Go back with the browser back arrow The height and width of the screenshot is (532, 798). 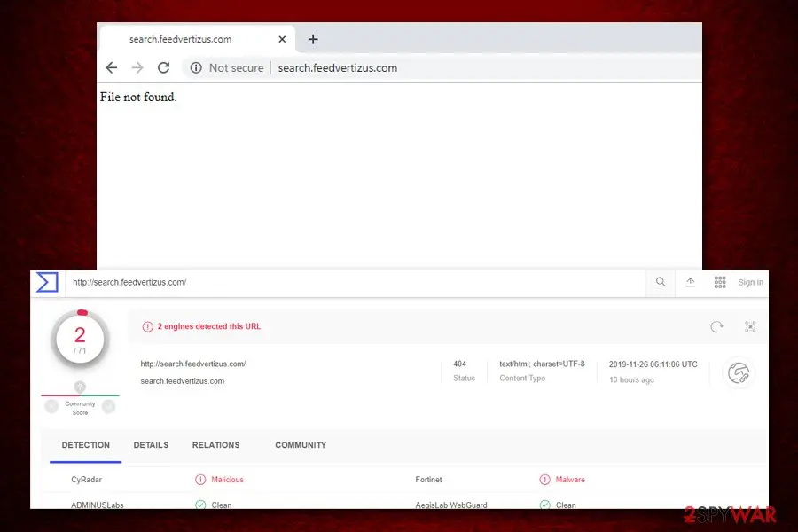[112, 67]
